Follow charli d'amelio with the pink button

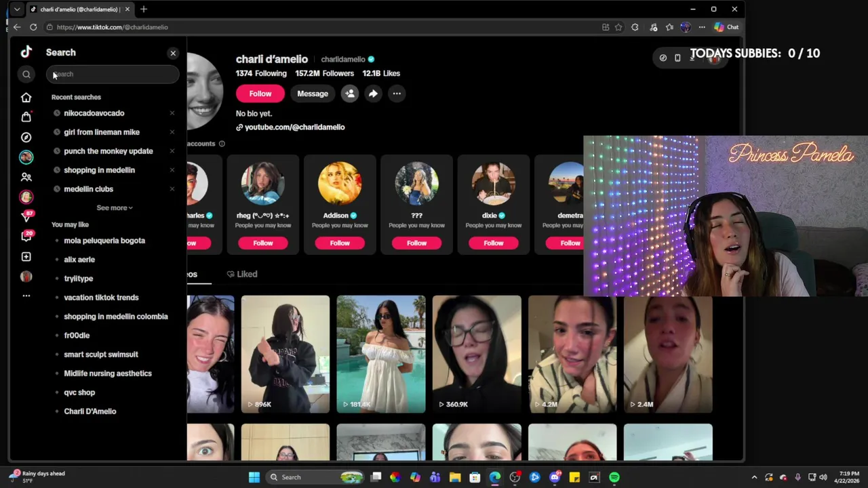tap(260, 94)
